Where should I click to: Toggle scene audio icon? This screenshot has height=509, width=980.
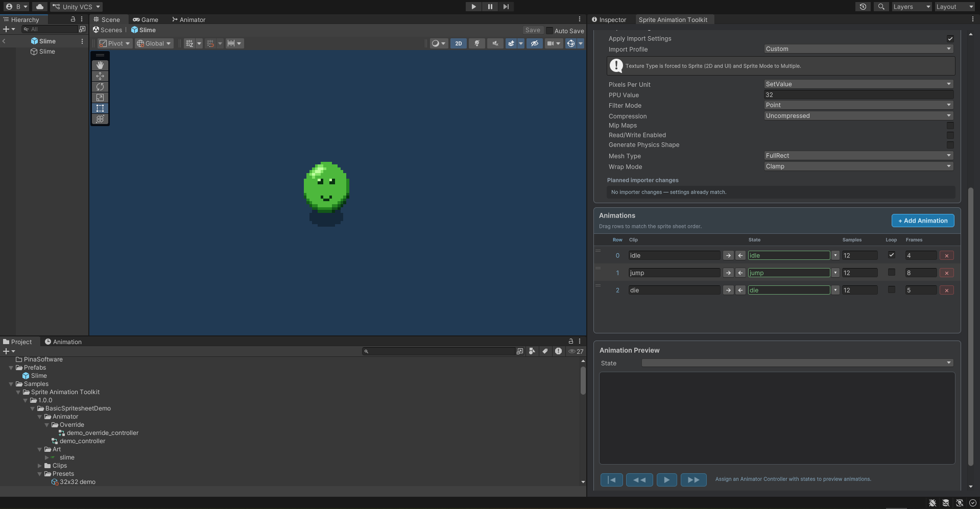click(x=495, y=43)
